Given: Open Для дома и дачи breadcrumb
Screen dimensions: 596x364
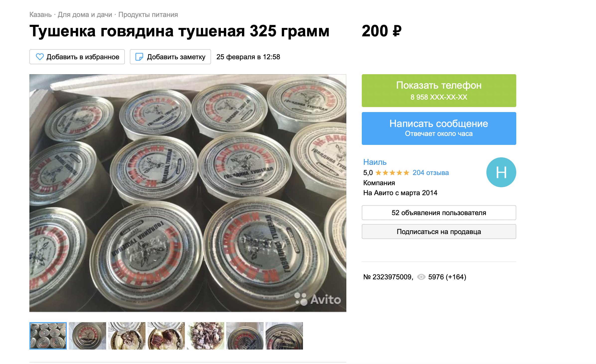Looking at the screenshot, I should pyautogui.click(x=85, y=14).
